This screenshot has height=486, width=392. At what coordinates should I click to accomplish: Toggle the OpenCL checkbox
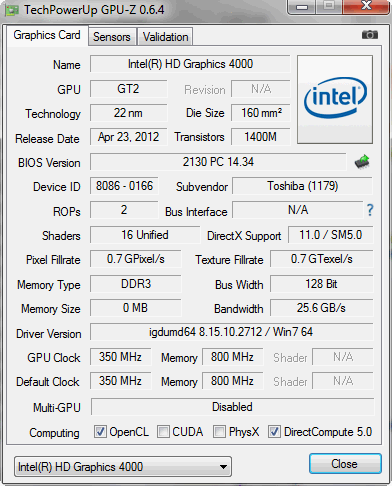[x=100, y=431]
